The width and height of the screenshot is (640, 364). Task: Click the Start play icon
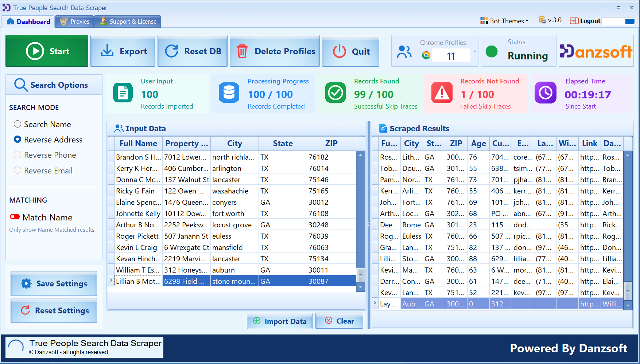point(35,51)
